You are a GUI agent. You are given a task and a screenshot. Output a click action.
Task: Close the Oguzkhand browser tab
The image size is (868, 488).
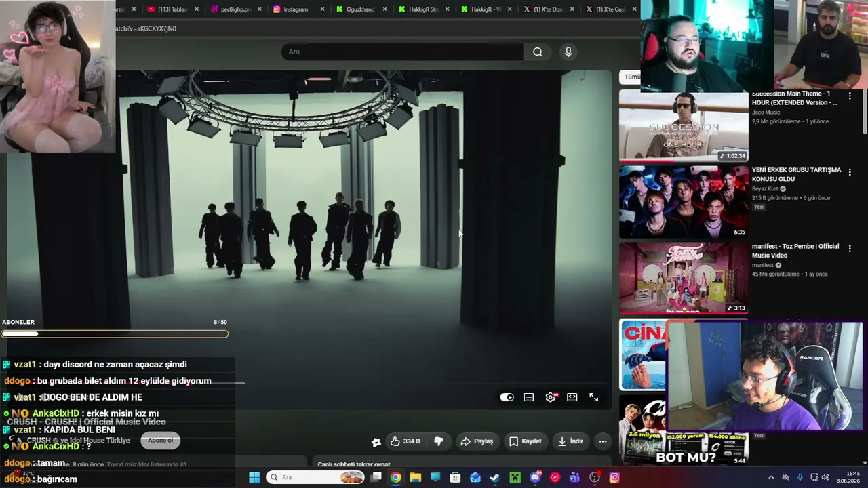coord(384,9)
